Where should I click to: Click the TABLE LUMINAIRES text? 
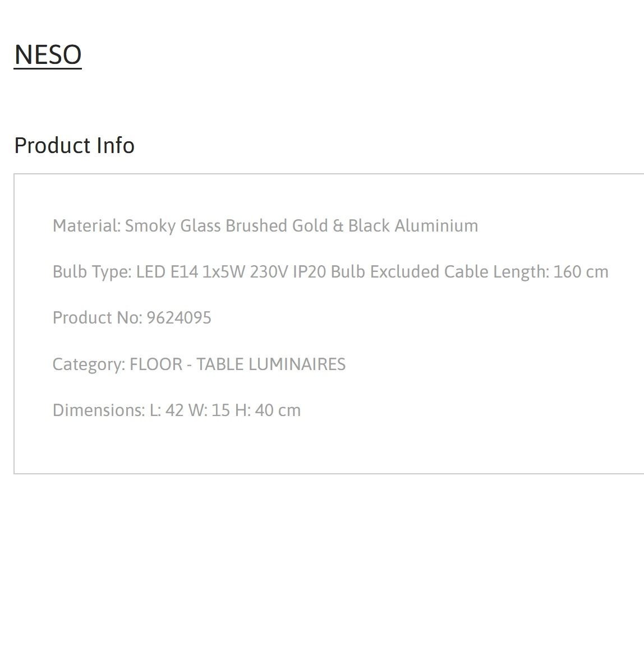point(270,364)
